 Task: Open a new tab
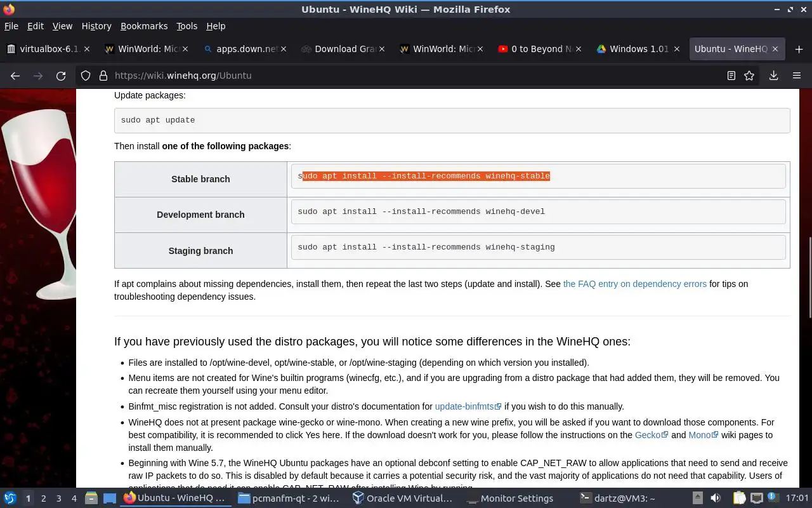tap(799, 49)
